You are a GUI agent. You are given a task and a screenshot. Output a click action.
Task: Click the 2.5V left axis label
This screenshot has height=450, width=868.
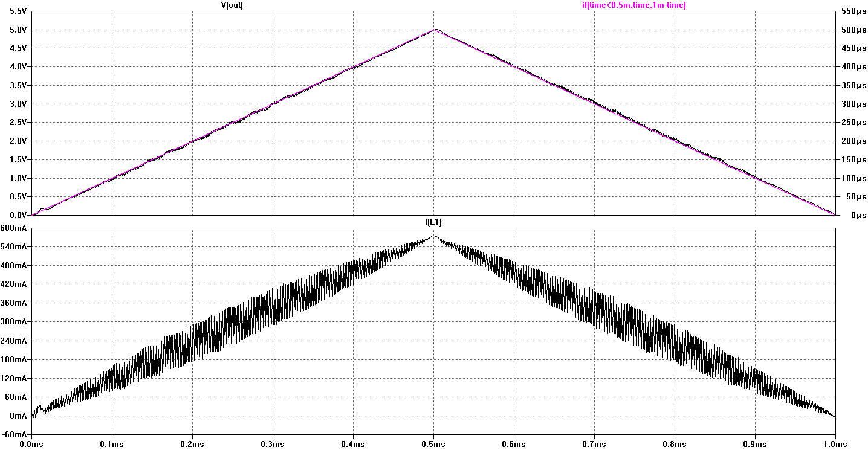point(19,123)
